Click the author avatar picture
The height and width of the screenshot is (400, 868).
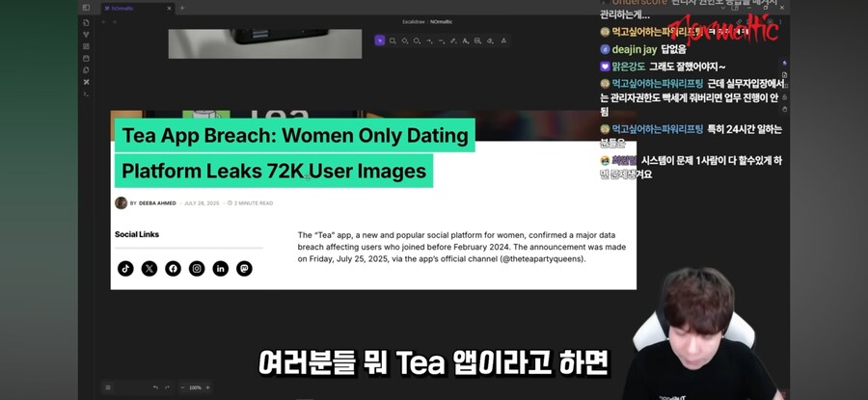click(121, 203)
